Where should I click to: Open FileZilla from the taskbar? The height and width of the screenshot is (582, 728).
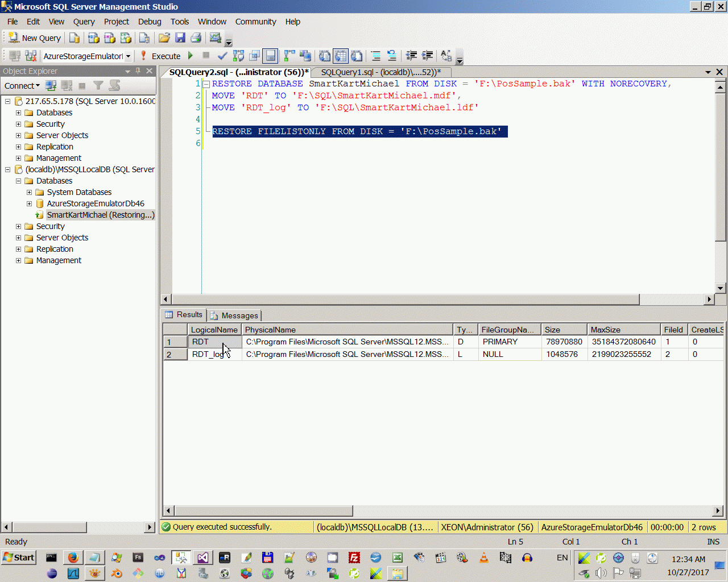coord(354,558)
